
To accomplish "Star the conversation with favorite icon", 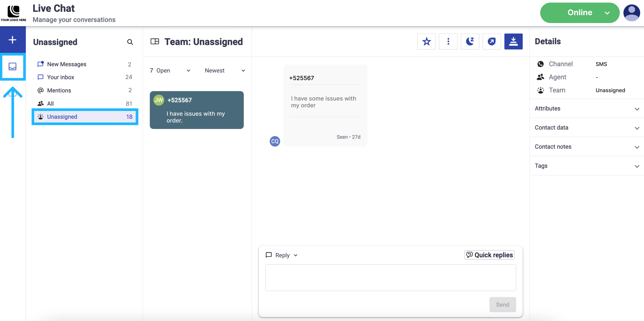I will pos(426,42).
